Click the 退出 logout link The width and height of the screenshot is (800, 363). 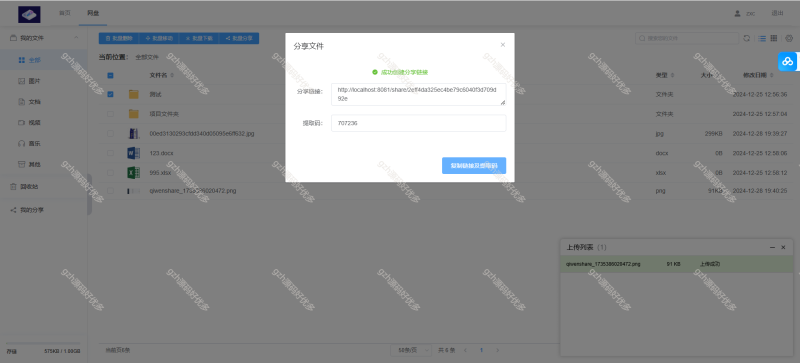777,13
